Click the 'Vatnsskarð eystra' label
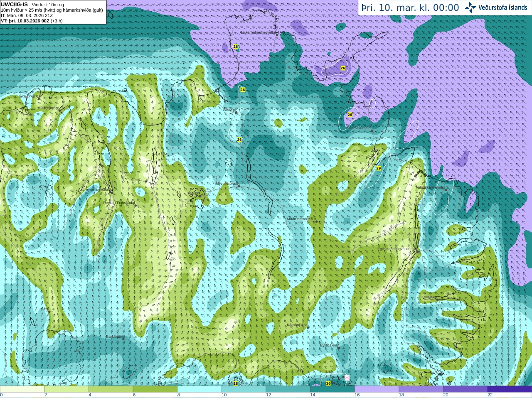532x398 pixels. coord(431,187)
